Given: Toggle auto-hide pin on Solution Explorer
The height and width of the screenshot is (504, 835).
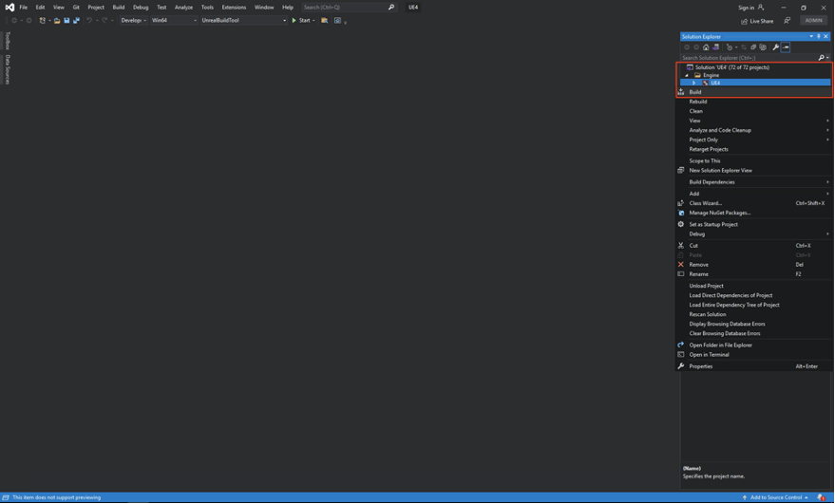Looking at the screenshot, I should tap(819, 36).
